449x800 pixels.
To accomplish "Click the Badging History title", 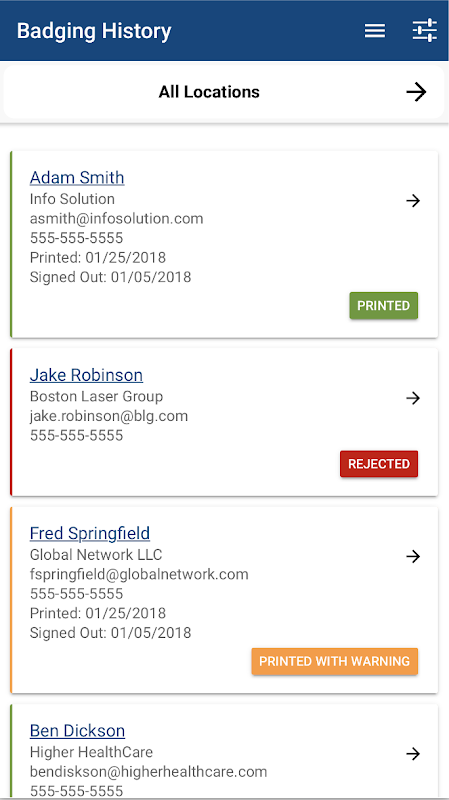I will click(x=94, y=31).
